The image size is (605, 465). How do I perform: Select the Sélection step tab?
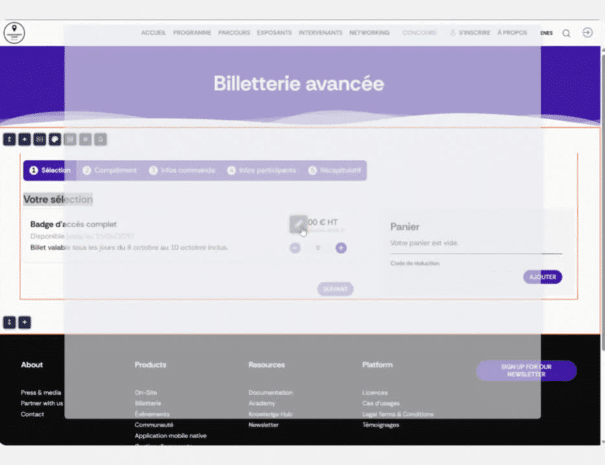[x=50, y=170]
